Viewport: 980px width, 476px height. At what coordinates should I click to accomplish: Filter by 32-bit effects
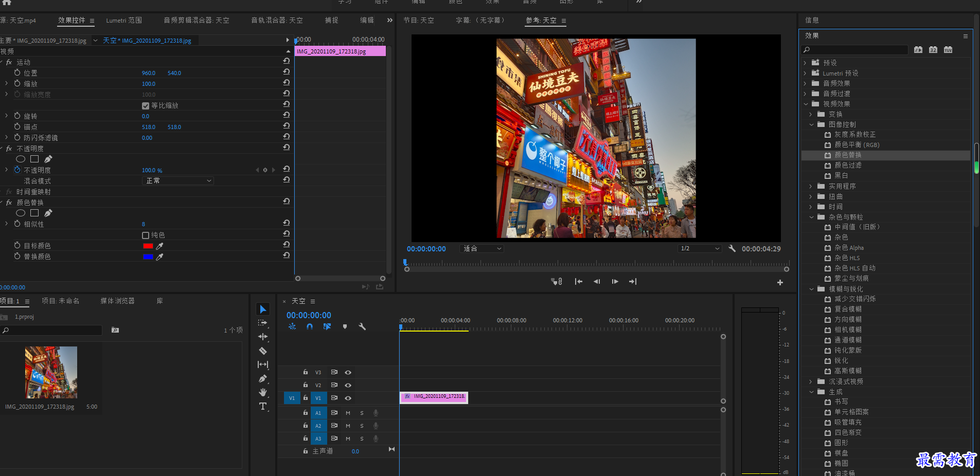point(933,50)
